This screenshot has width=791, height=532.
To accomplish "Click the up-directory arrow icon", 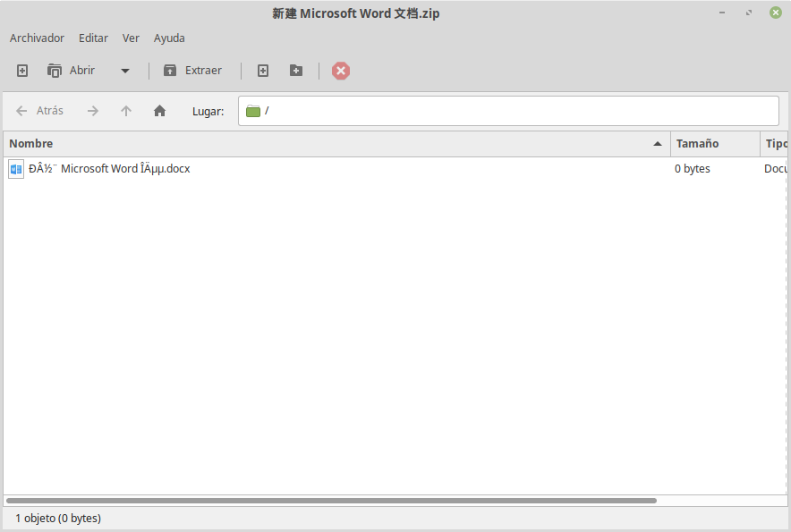I will [125, 111].
